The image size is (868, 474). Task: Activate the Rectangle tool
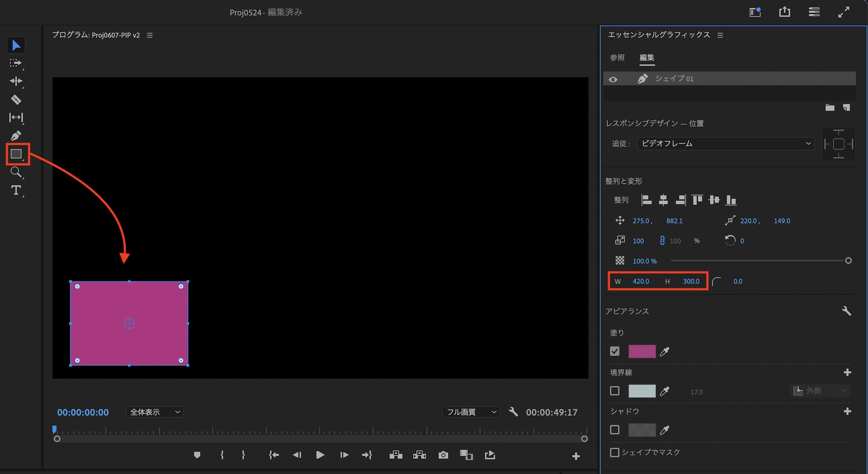(16, 154)
